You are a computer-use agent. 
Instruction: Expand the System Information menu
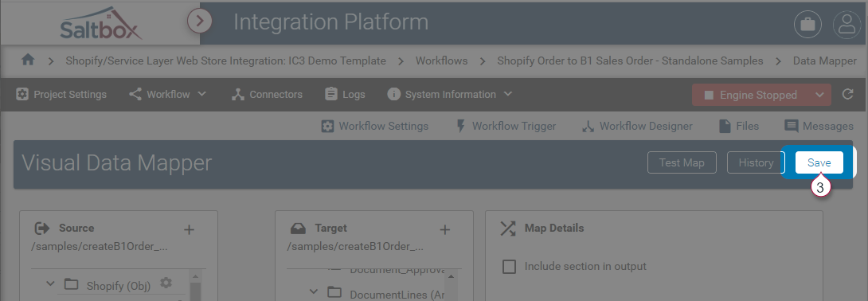pyautogui.click(x=449, y=95)
